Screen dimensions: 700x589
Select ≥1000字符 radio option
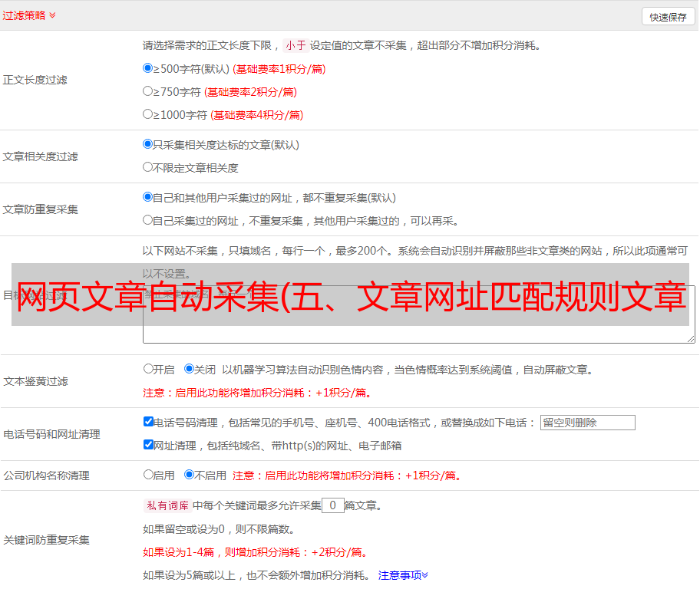tap(148, 114)
